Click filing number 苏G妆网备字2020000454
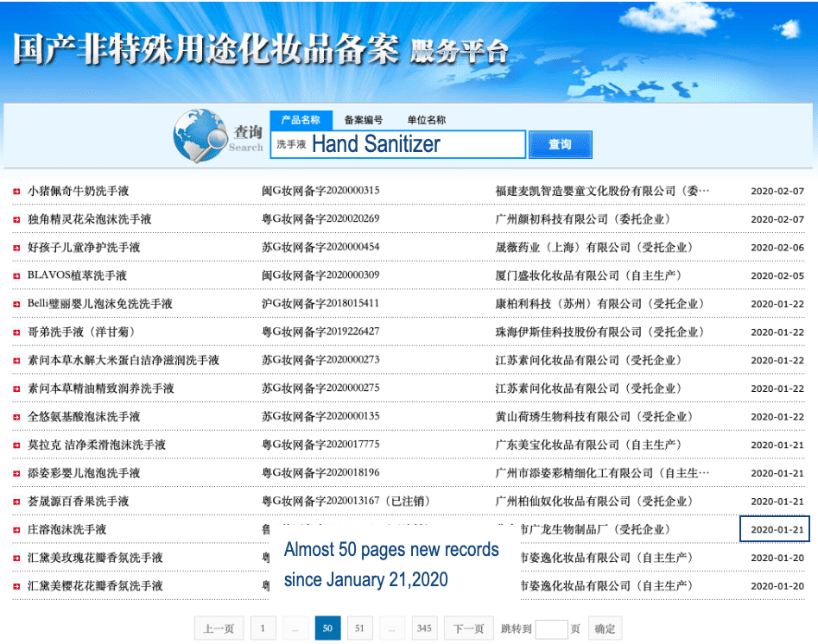The image size is (818, 644). coord(320,247)
